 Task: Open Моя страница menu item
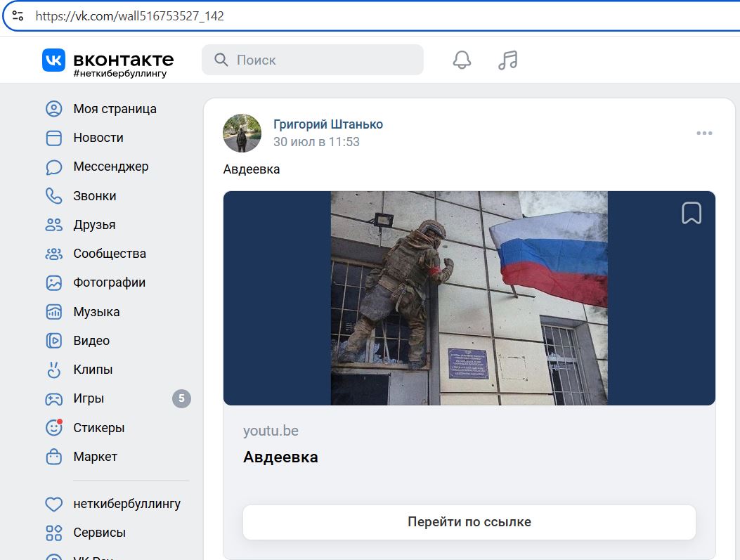click(115, 108)
